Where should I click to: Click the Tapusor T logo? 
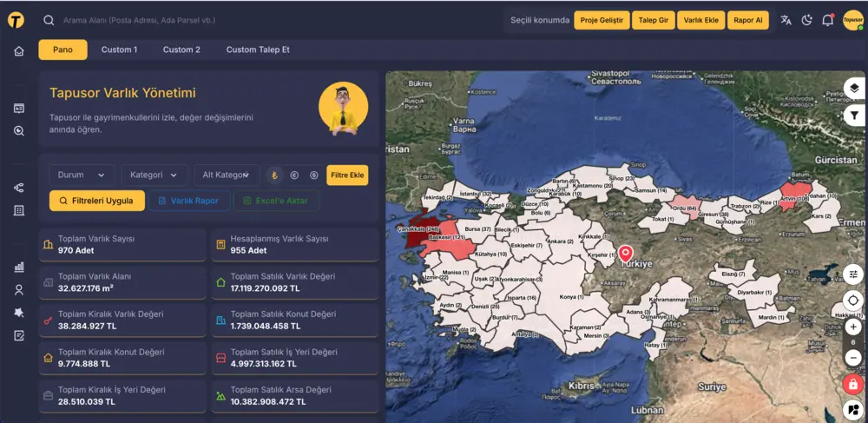pyautogui.click(x=16, y=20)
